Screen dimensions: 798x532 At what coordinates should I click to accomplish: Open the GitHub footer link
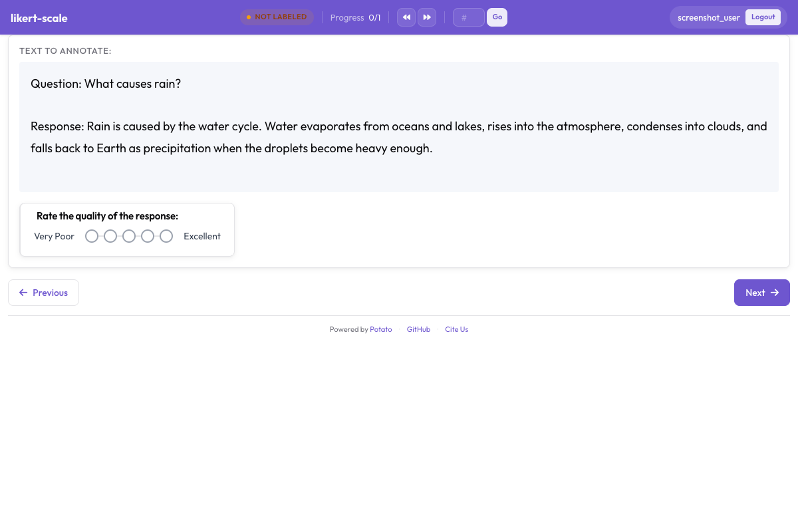(418, 329)
